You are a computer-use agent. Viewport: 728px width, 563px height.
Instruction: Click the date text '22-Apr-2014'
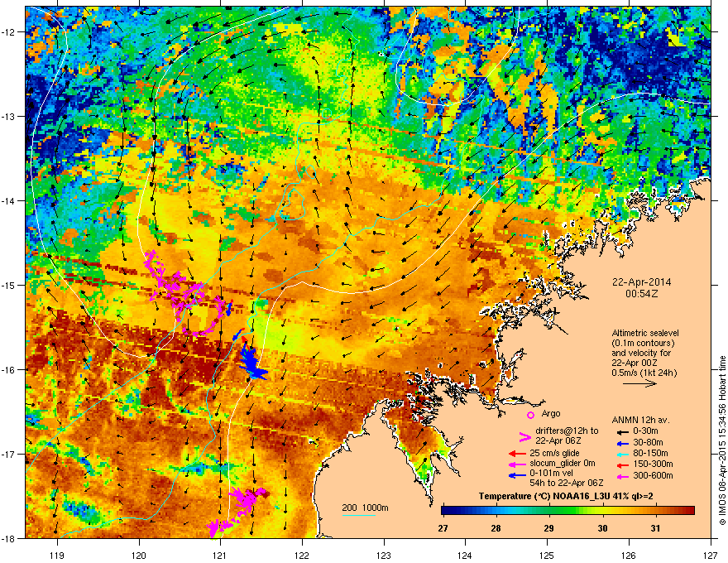tap(641, 282)
